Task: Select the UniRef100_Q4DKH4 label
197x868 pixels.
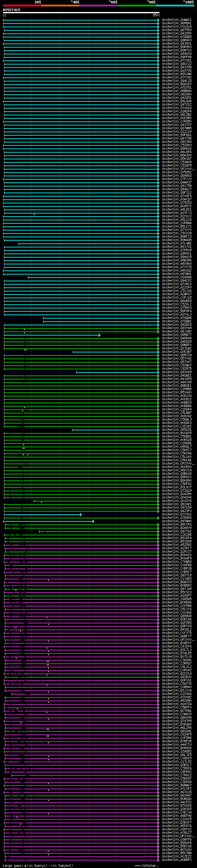Action: 176,338
